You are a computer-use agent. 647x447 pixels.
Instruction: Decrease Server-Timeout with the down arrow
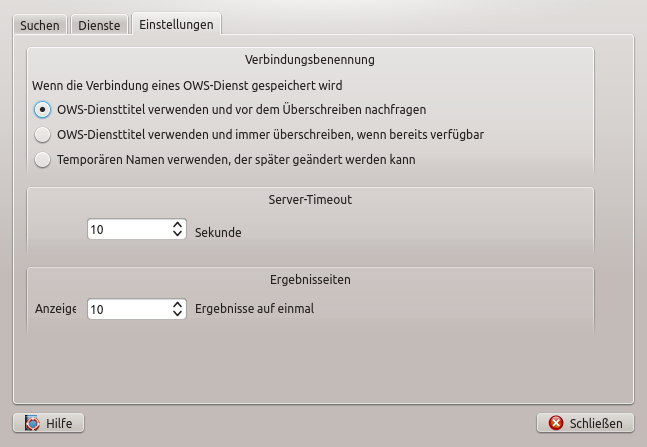(x=178, y=234)
